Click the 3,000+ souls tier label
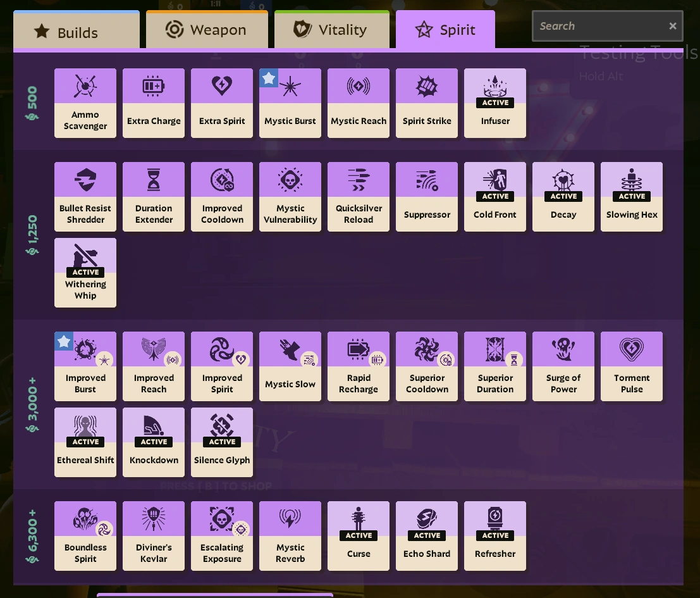This screenshot has width=700, height=598. click(32, 404)
